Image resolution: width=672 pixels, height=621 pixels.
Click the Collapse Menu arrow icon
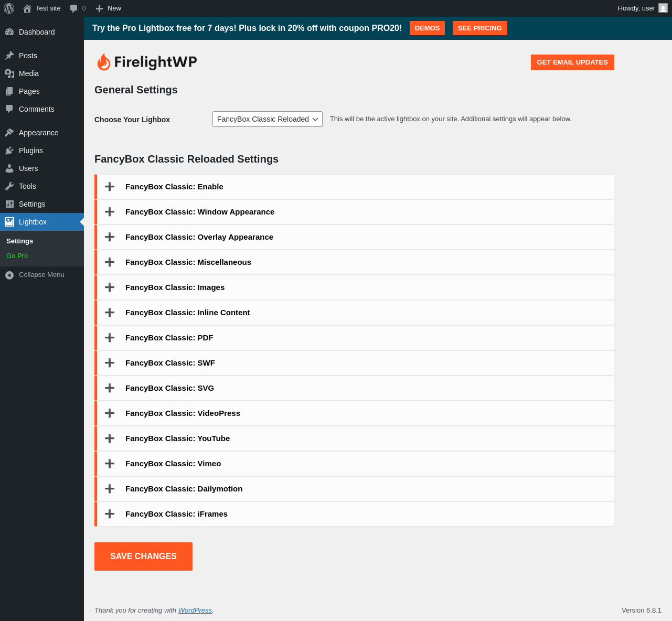click(x=9, y=275)
